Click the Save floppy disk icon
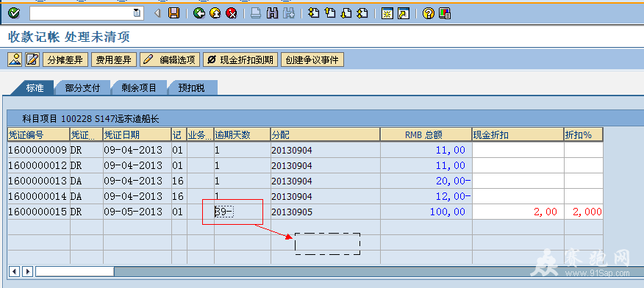This screenshot has width=644, height=288. [x=174, y=13]
